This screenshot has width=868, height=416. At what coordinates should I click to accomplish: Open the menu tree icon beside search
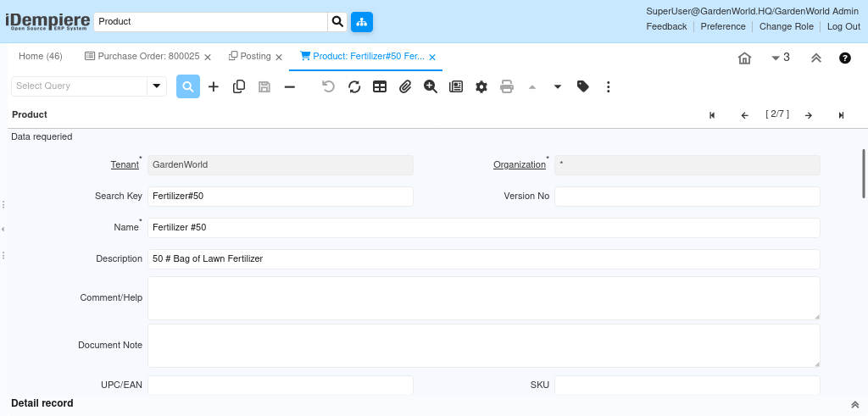[362, 21]
